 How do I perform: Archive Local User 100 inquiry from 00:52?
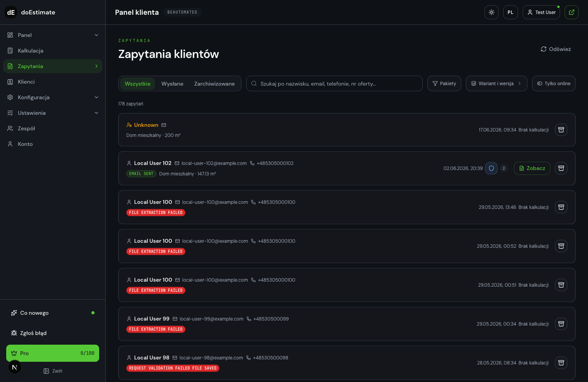click(561, 246)
